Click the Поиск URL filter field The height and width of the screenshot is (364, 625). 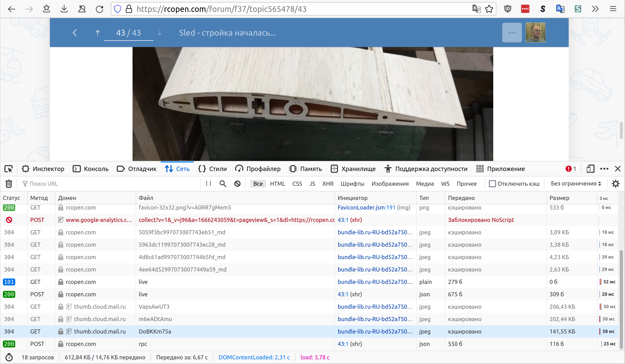coord(111,184)
